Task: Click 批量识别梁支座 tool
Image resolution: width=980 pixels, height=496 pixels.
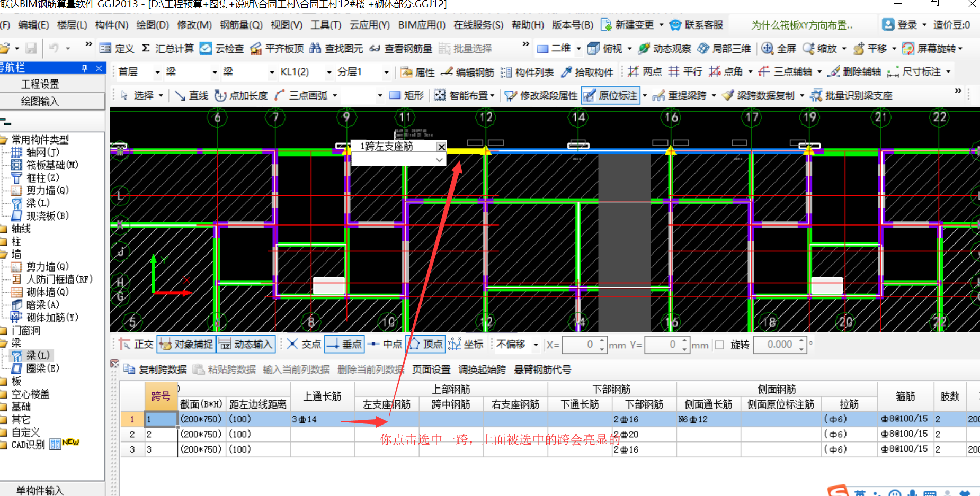Action: click(x=851, y=95)
